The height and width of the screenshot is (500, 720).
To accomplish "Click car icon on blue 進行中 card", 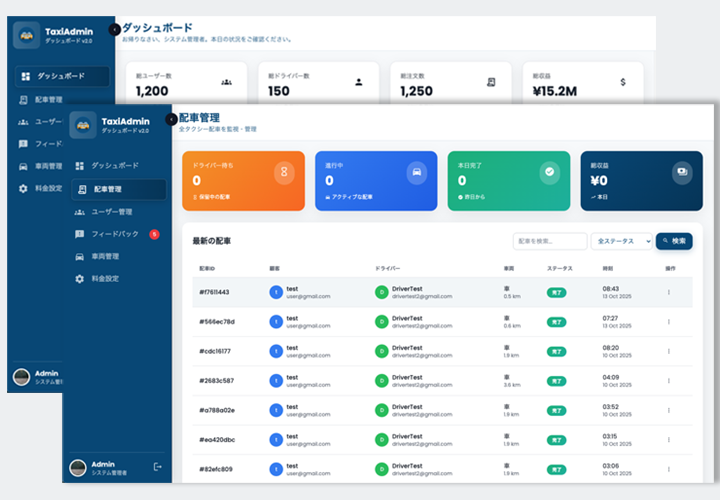I will point(417,172).
